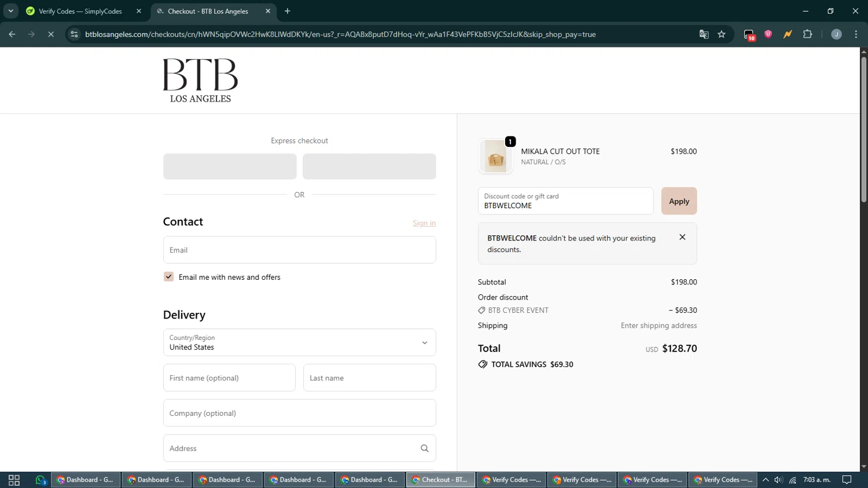Open WhatsApp from the taskbar

(x=41, y=480)
